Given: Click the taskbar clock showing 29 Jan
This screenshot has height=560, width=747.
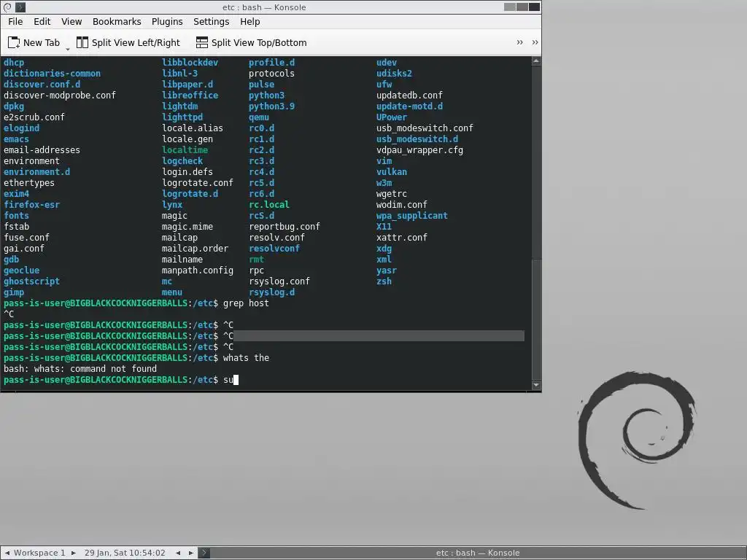Looking at the screenshot, I should 125,553.
